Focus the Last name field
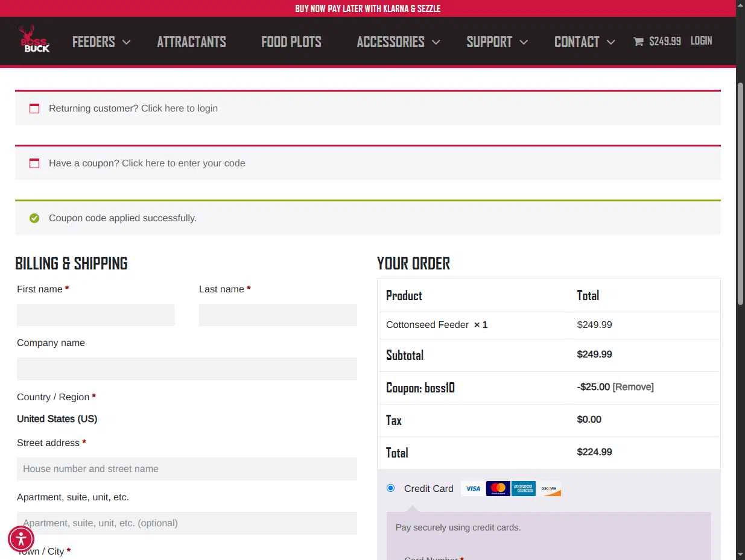745x560 pixels. 278,315
